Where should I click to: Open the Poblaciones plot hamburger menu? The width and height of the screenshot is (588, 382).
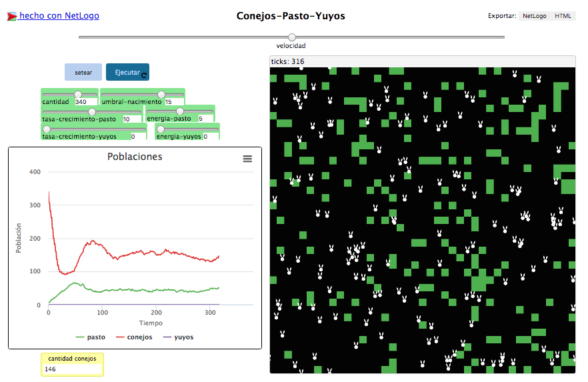click(x=247, y=159)
